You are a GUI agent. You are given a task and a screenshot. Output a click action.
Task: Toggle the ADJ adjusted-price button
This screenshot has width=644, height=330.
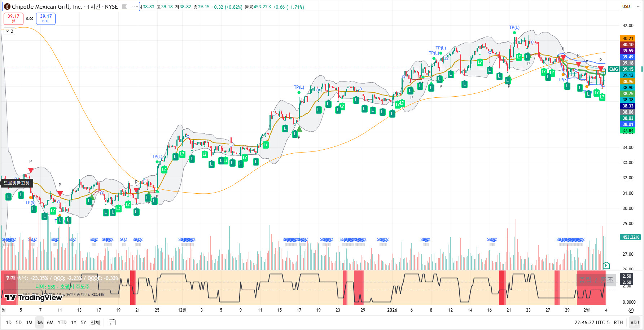point(635,322)
